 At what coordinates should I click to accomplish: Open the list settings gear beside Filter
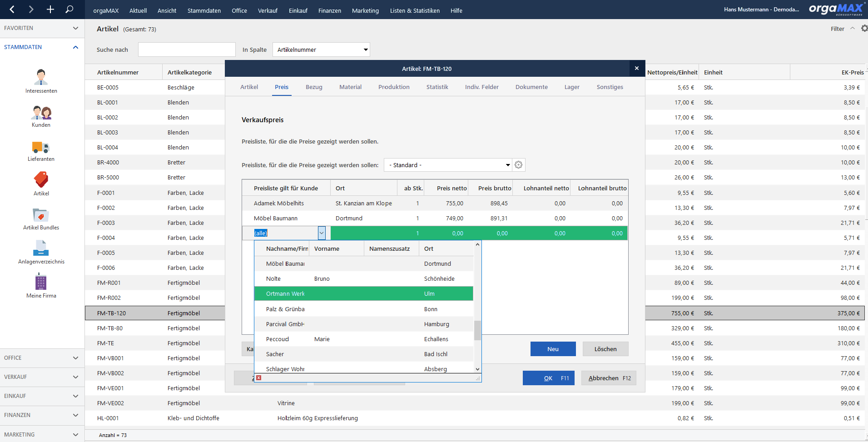click(x=864, y=28)
